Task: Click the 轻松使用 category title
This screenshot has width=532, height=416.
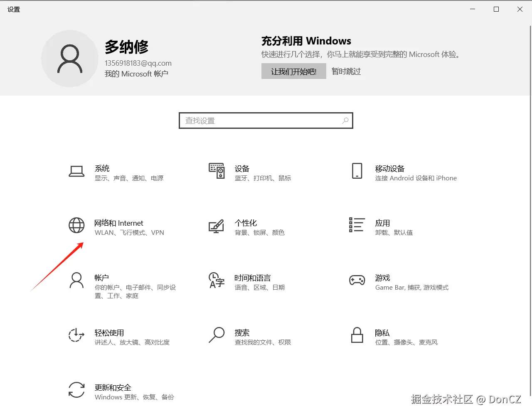Action: (109, 332)
